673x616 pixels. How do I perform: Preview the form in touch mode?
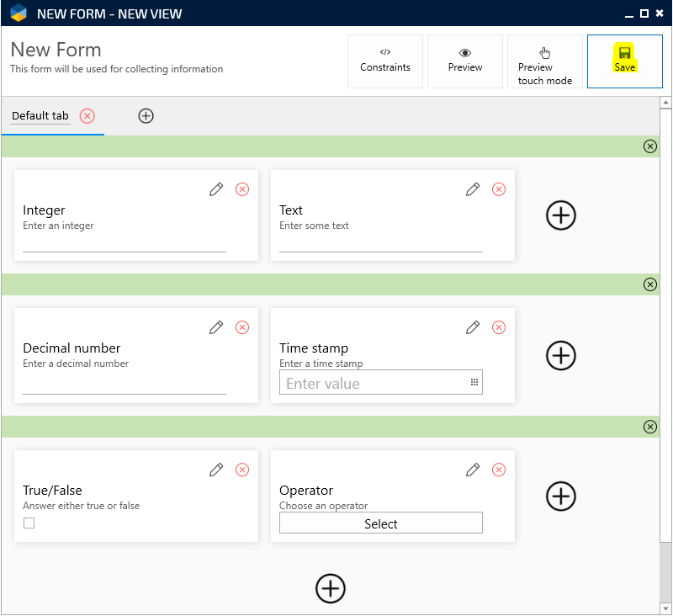(544, 61)
